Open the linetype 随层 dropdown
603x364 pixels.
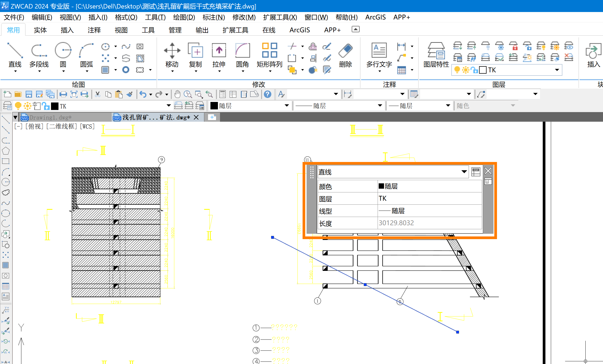(x=380, y=106)
